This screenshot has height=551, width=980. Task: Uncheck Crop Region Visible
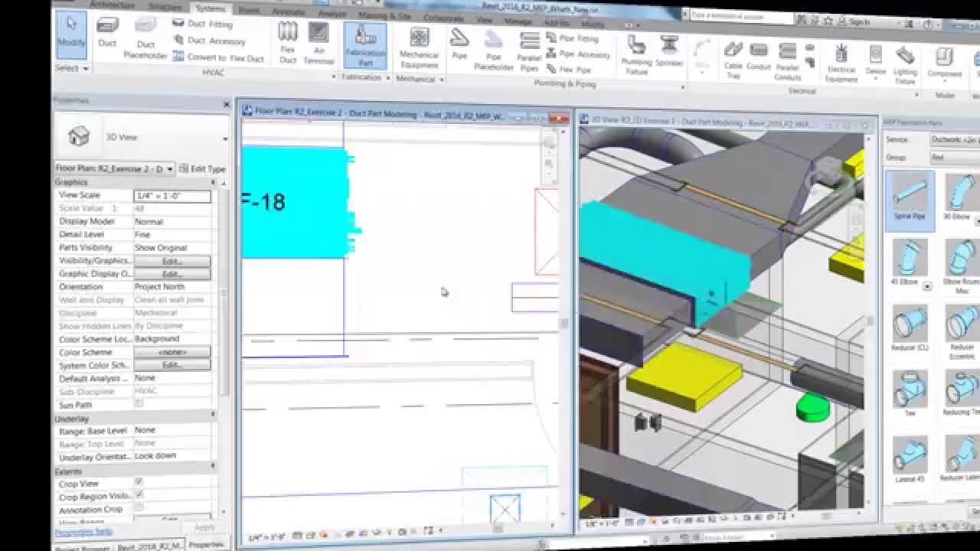[139, 495]
